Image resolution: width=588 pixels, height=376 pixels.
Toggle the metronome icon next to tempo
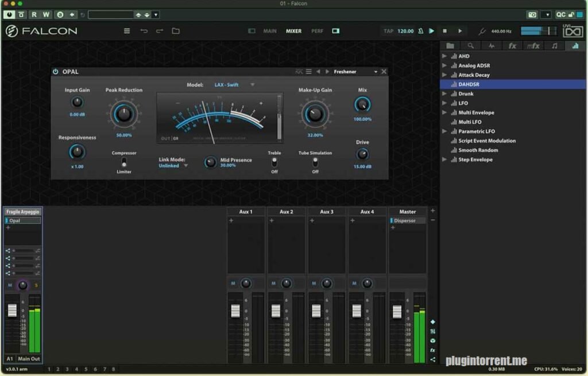(420, 31)
